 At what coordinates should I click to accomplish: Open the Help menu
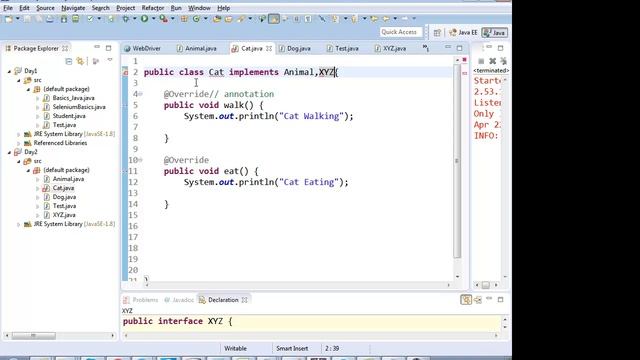(x=223, y=8)
